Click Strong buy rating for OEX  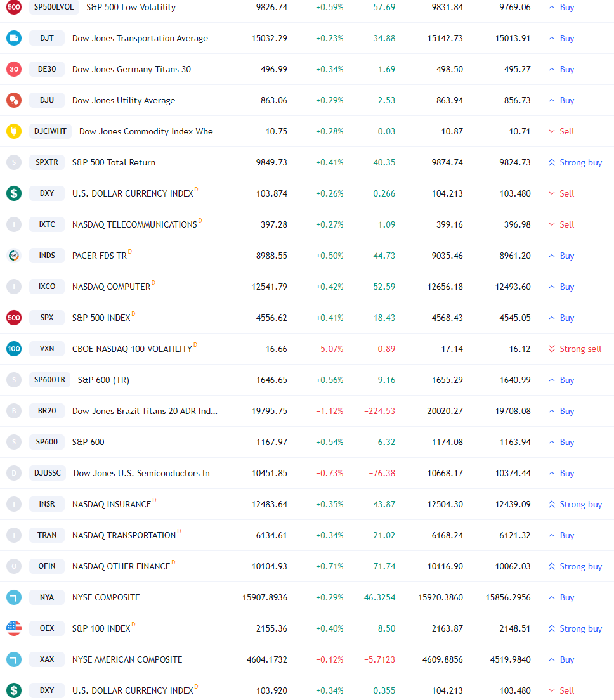[575, 628]
